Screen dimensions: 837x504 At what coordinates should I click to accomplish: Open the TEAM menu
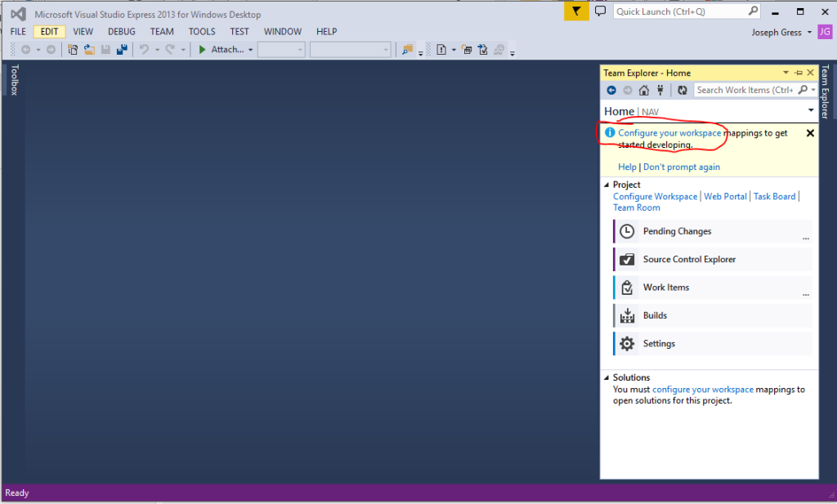pos(161,31)
